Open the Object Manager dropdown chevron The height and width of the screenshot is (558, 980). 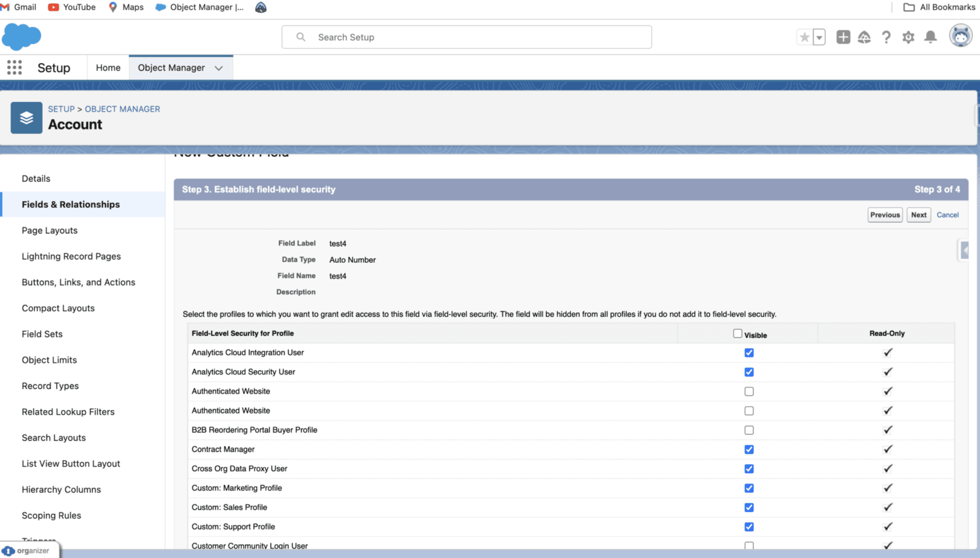pyautogui.click(x=219, y=67)
